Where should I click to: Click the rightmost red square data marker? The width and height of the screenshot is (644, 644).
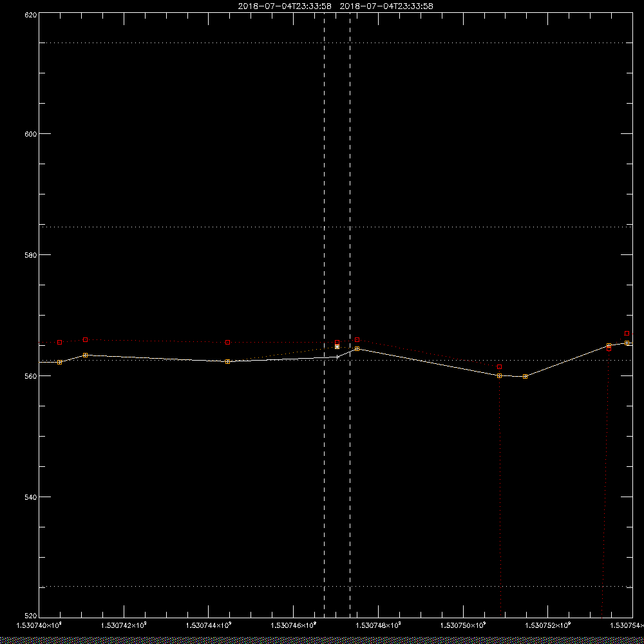tap(627, 333)
